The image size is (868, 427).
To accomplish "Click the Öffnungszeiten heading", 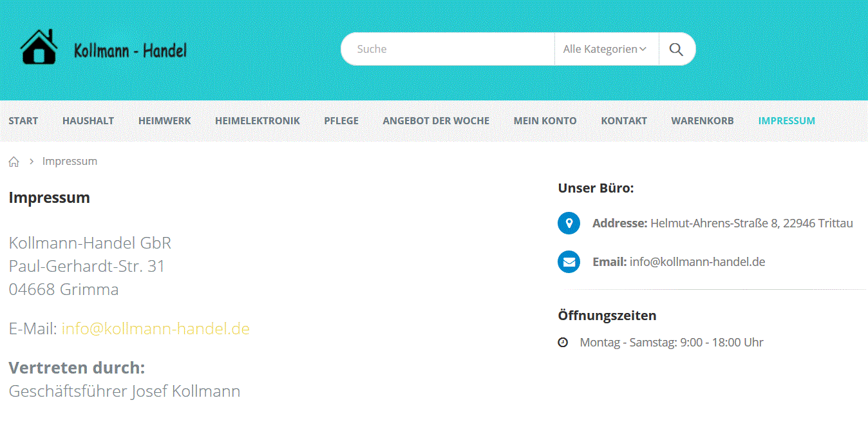I will [607, 316].
